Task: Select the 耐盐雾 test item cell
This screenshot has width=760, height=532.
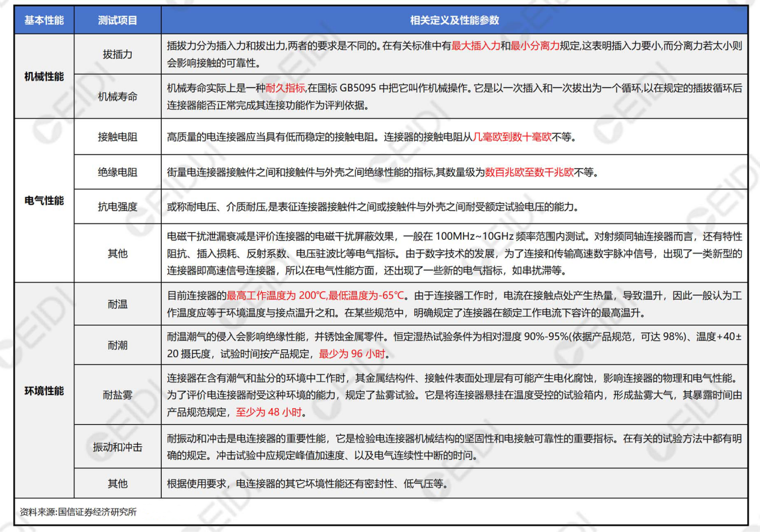Action: (117, 395)
